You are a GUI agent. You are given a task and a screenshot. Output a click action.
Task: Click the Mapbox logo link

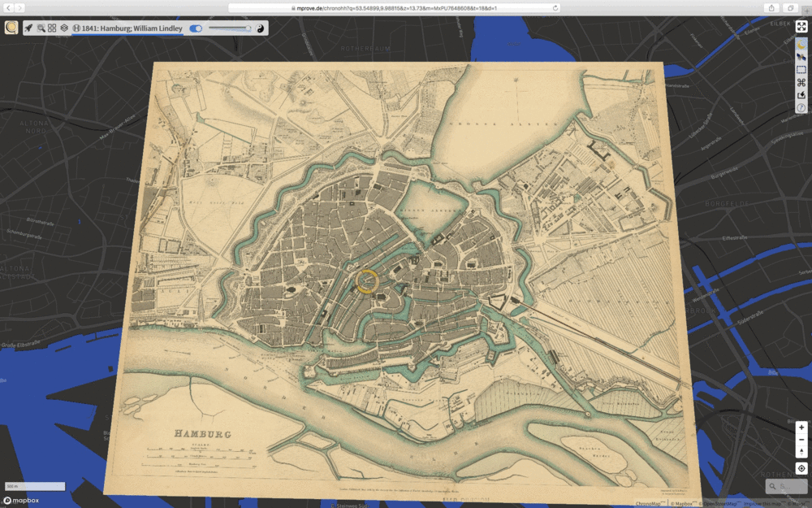[21, 500]
